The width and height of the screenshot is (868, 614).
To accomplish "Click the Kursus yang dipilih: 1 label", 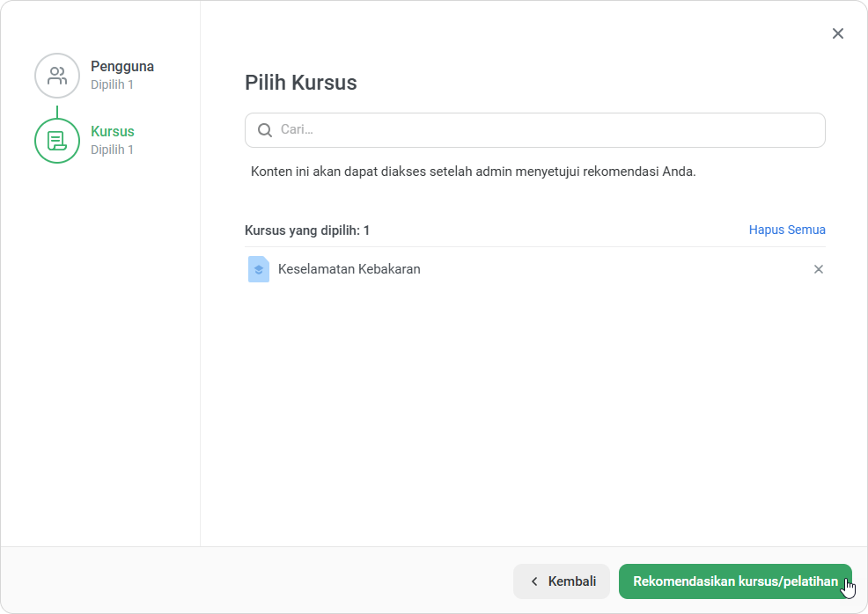I will click(307, 230).
